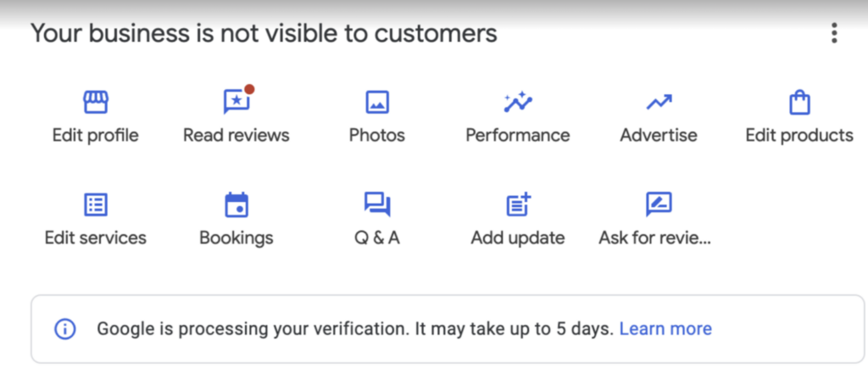Image resolution: width=868 pixels, height=381 pixels.
Task: Open the Performance sparkline icon
Action: [518, 103]
